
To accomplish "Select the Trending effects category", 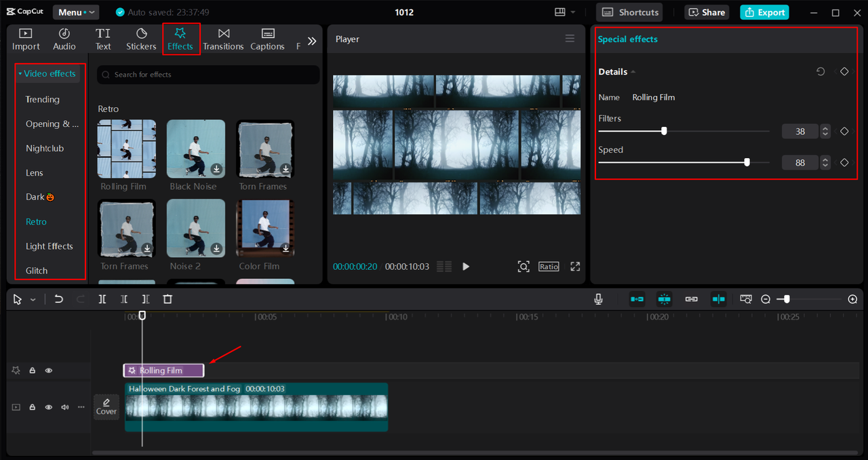I will point(43,99).
